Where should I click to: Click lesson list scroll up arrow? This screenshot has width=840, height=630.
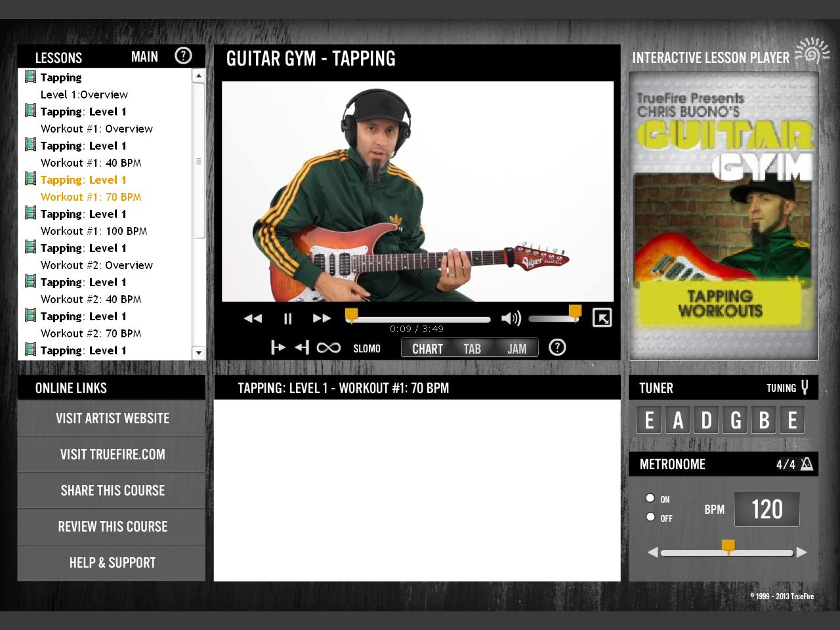click(x=199, y=76)
